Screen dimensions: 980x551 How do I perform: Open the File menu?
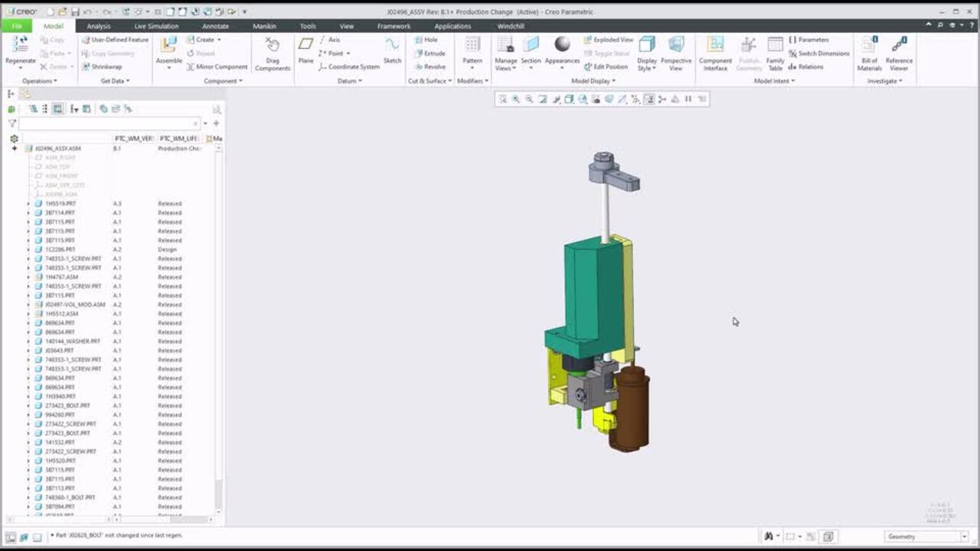point(16,26)
